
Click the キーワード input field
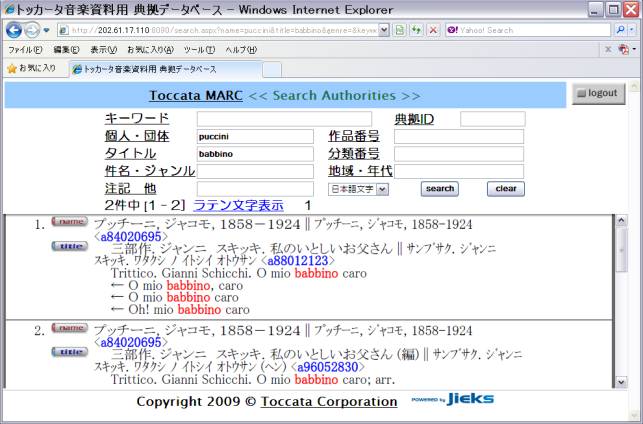click(x=284, y=119)
